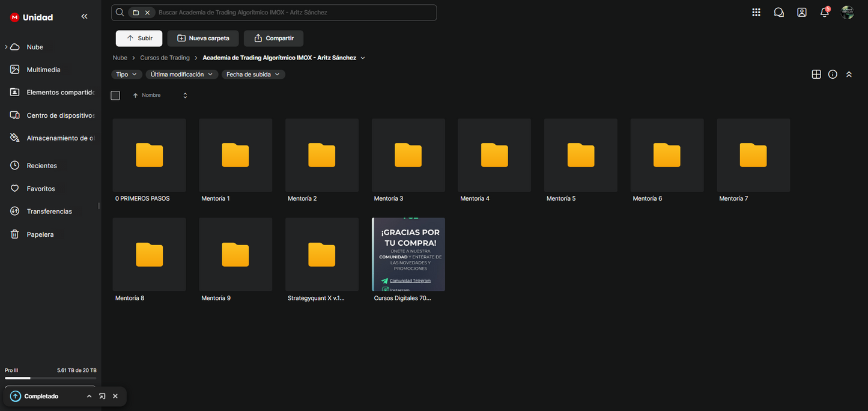Open the Tipo filter dropdown
Image resolution: width=868 pixels, height=411 pixels.
[x=126, y=75]
